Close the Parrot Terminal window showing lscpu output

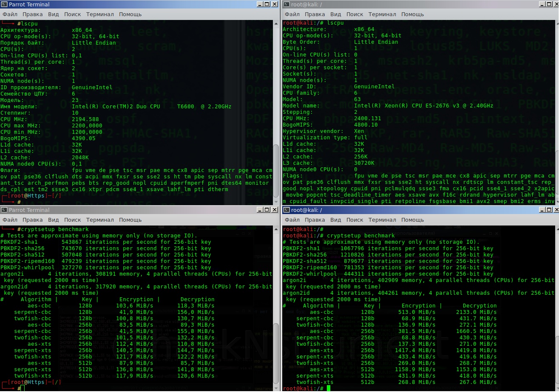click(275, 4)
